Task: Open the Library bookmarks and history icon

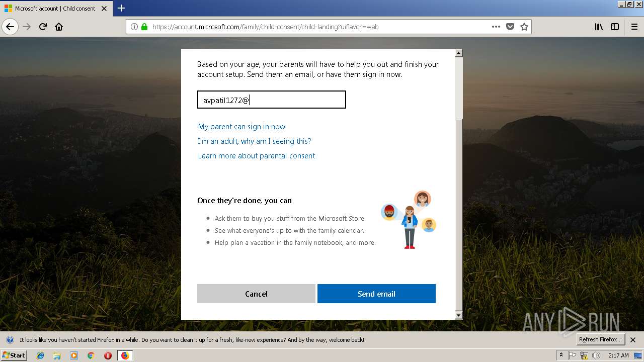Action: [599, 27]
